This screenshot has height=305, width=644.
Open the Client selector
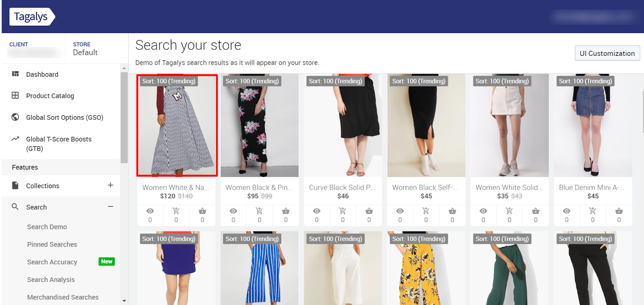(x=33, y=49)
